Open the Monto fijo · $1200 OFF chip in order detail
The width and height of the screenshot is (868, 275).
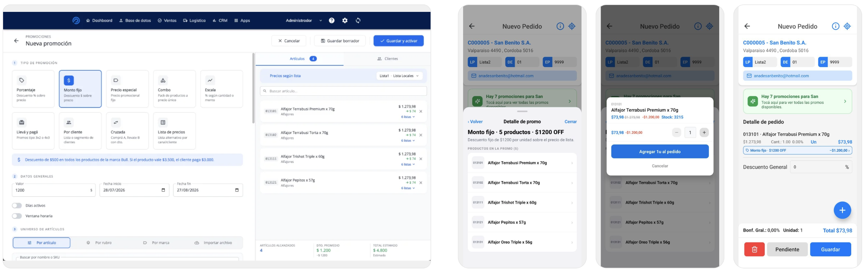(x=797, y=151)
